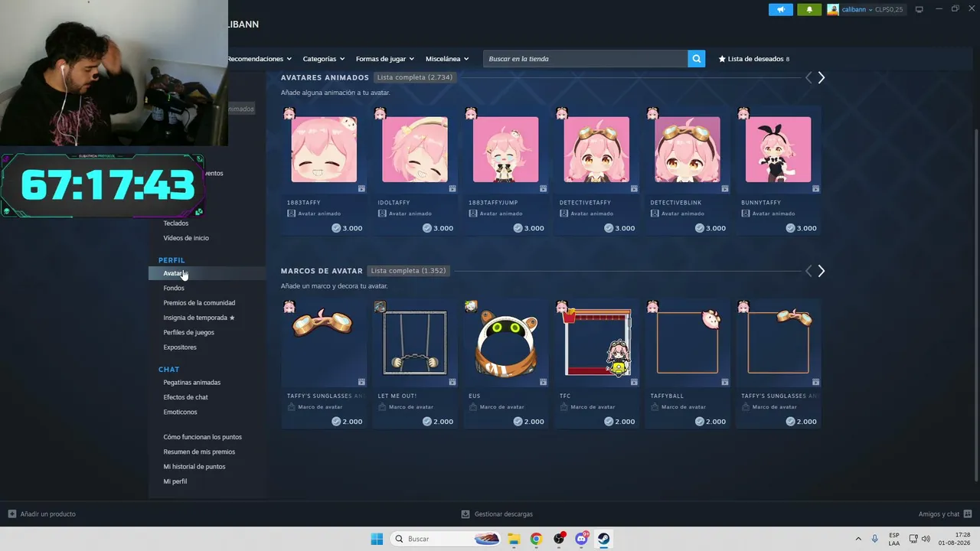Open Premios de la comunidad category
The width and height of the screenshot is (980, 551).
click(199, 303)
